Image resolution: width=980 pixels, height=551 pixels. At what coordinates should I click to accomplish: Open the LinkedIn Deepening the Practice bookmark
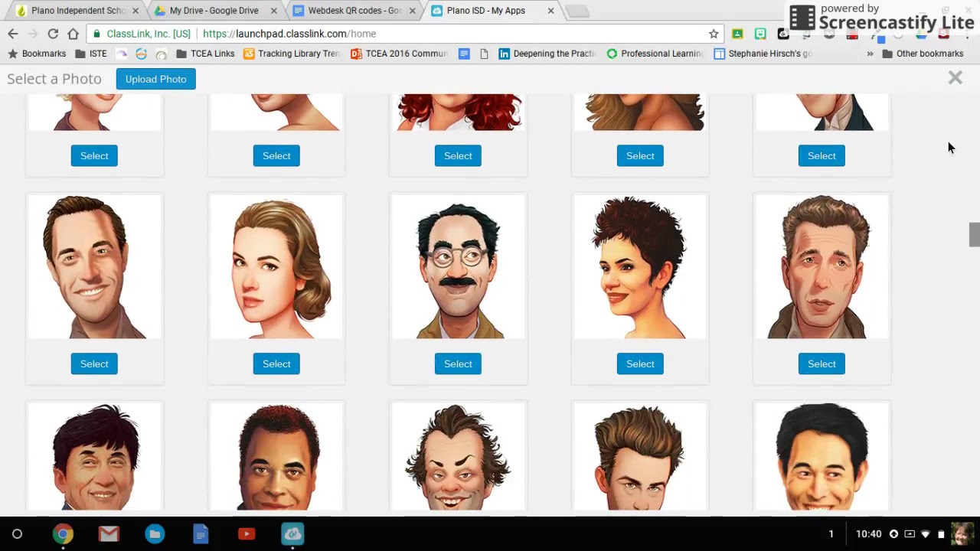coord(547,54)
